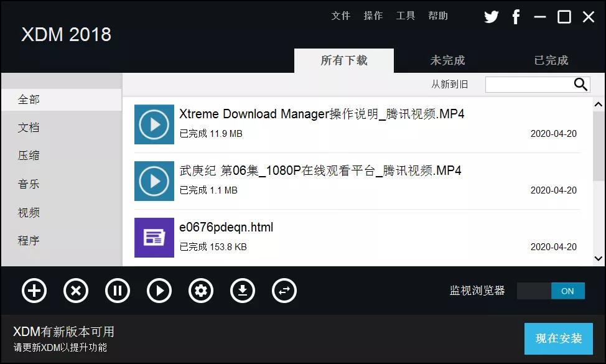Cancel a download using the X icon

pyautogui.click(x=76, y=291)
